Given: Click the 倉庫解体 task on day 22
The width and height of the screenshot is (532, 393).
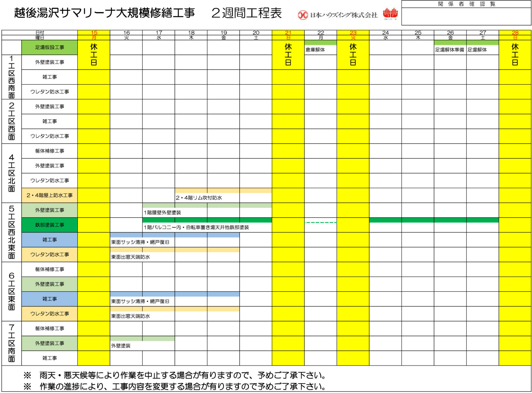Looking at the screenshot, I should pos(315,50).
